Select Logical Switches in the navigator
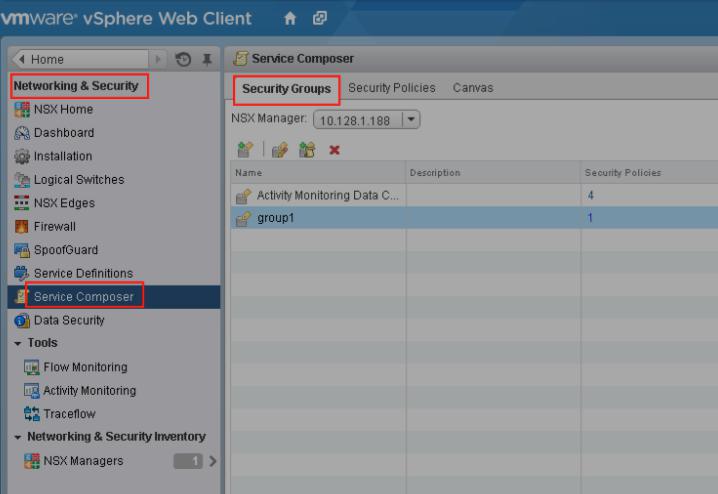The height and width of the screenshot is (494, 718). point(79,179)
